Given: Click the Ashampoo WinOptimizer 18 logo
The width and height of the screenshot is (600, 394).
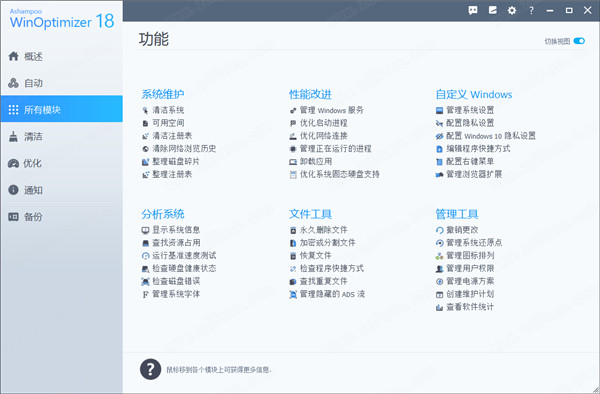Looking at the screenshot, I should pos(62,19).
